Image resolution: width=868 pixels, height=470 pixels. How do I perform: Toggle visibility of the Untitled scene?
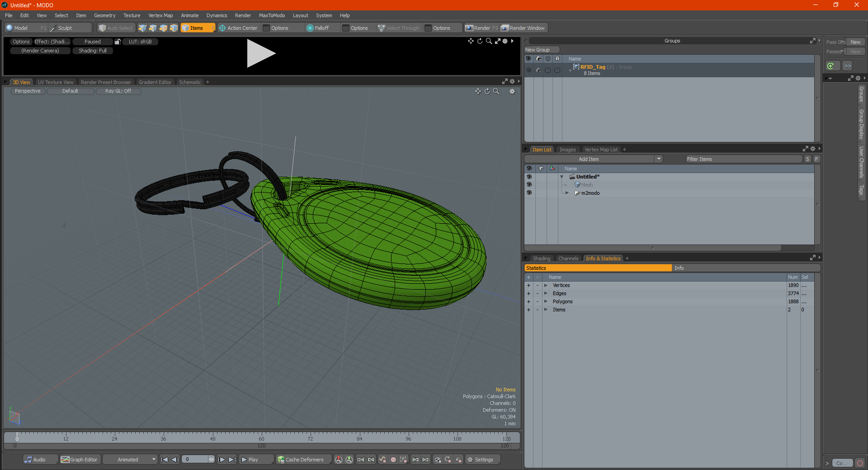(529, 177)
